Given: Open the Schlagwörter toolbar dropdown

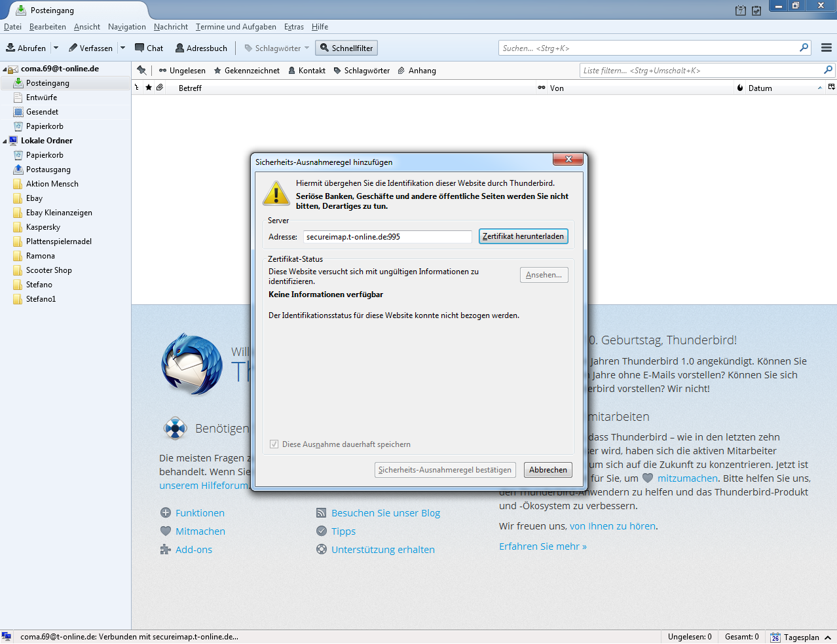Looking at the screenshot, I should click(276, 48).
